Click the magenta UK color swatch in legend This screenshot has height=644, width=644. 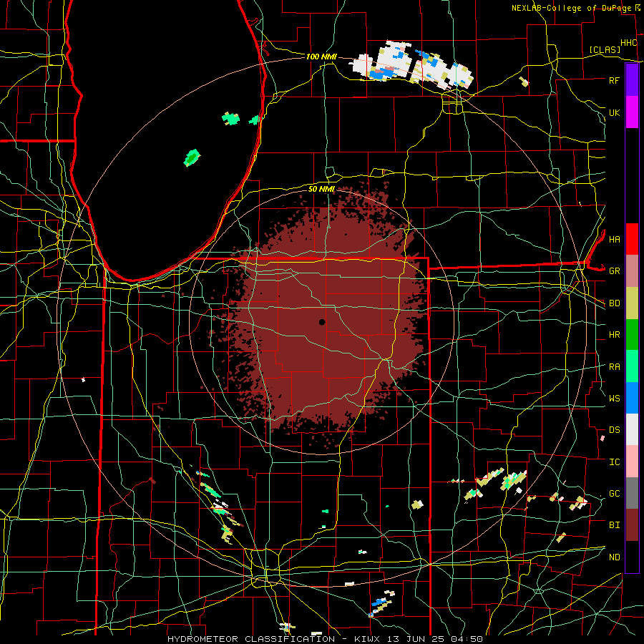coord(632,112)
